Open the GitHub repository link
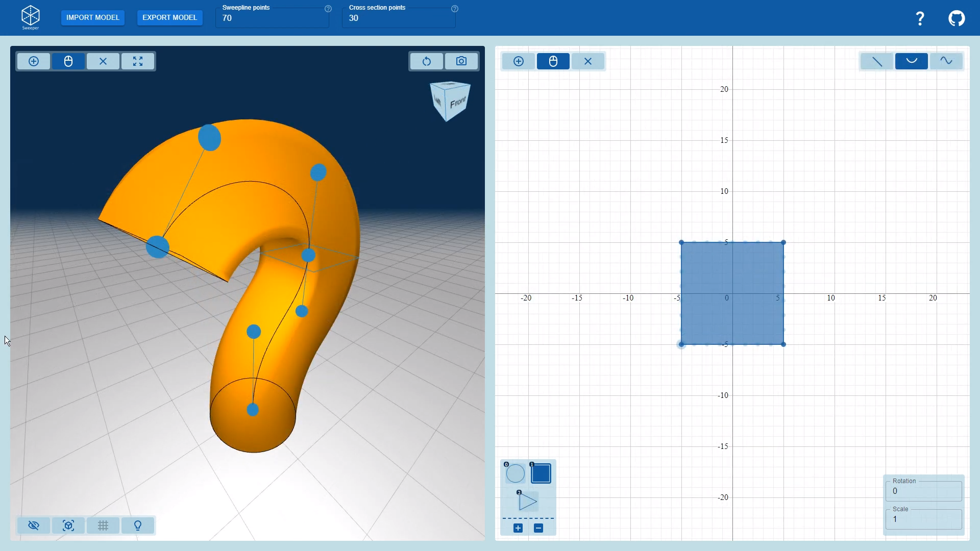This screenshot has height=551, width=980. click(957, 18)
